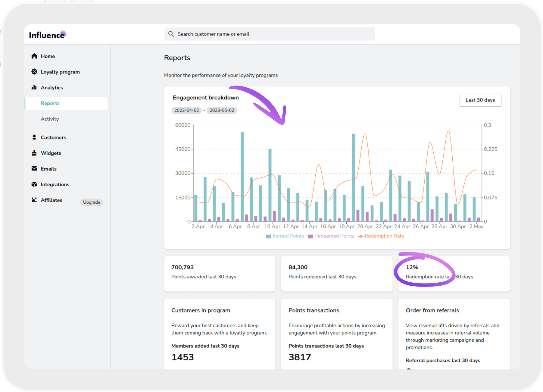This screenshot has width=543, height=392.
Task: Click the Customers person icon
Action: click(x=34, y=137)
